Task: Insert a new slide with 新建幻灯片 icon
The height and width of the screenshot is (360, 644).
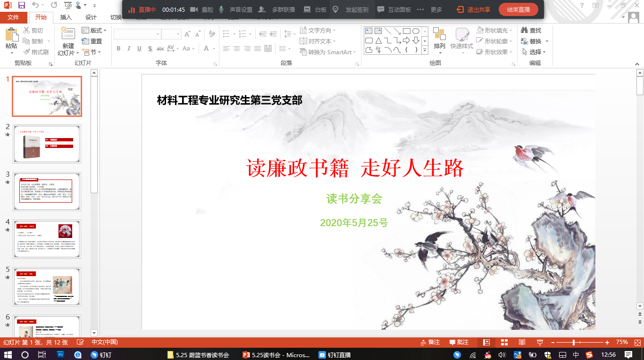Action: [68, 37]
